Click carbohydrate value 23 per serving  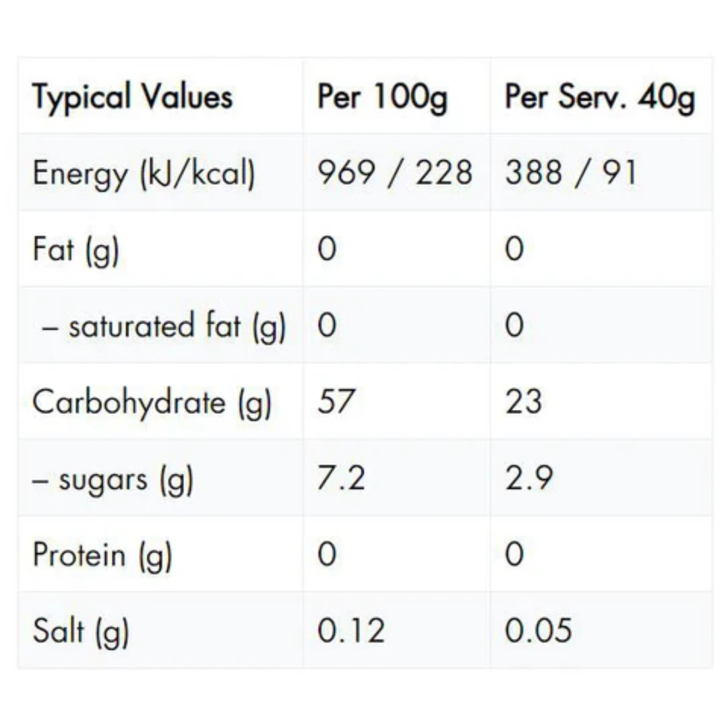click(524, 401)
